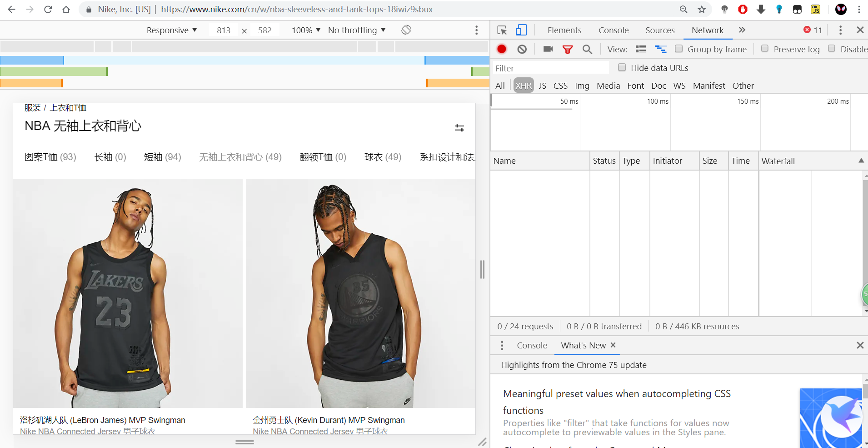868x448 pixels.
Task: Open the Nike page filter sliders icon
Action: (459, 128)
